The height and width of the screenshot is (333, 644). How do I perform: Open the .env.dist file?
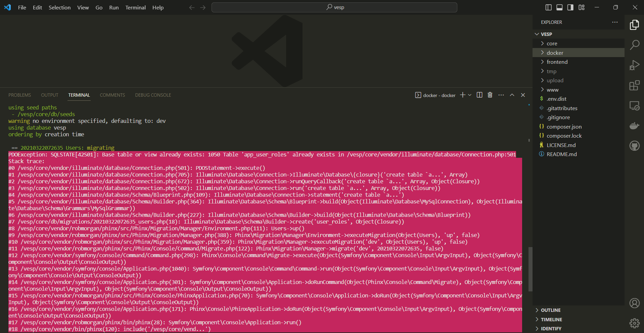coord(578,99)
